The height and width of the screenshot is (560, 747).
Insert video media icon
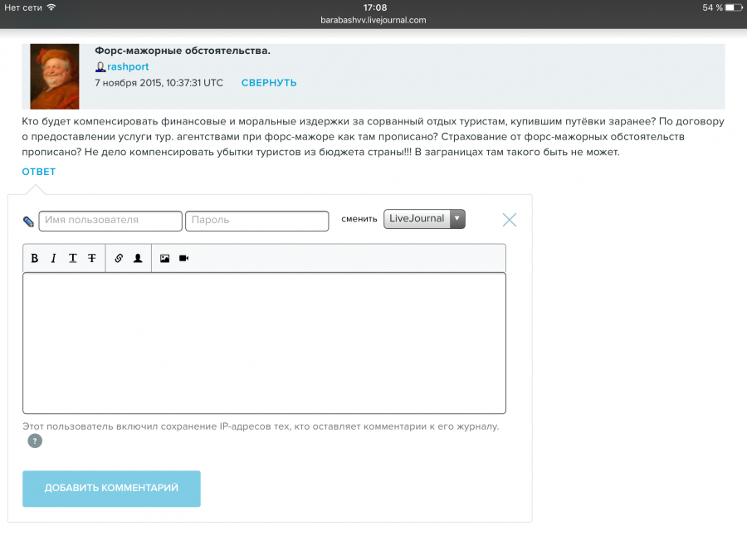pos(183,259)
